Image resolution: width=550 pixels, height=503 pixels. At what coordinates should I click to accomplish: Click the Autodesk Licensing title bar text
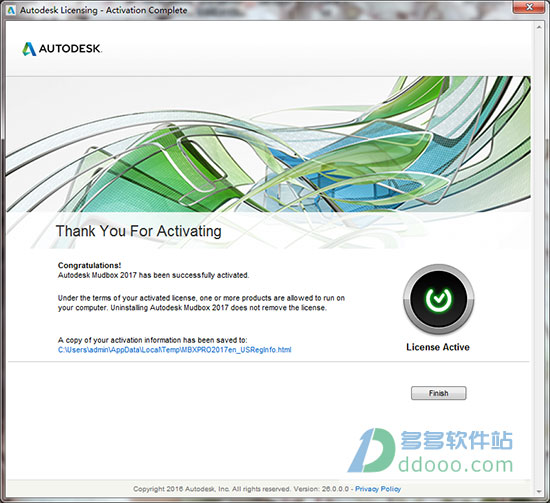[103, 10]
